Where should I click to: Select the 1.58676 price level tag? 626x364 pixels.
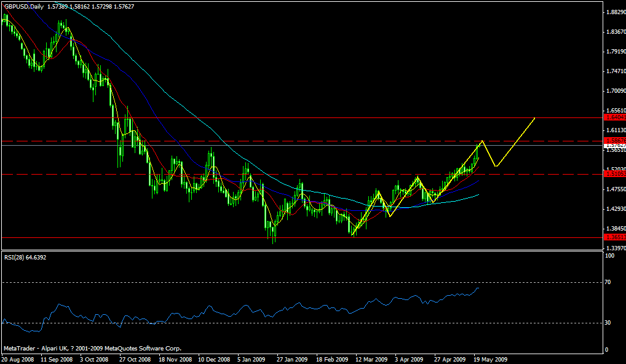pyautogui.click(x=613, y=140)
